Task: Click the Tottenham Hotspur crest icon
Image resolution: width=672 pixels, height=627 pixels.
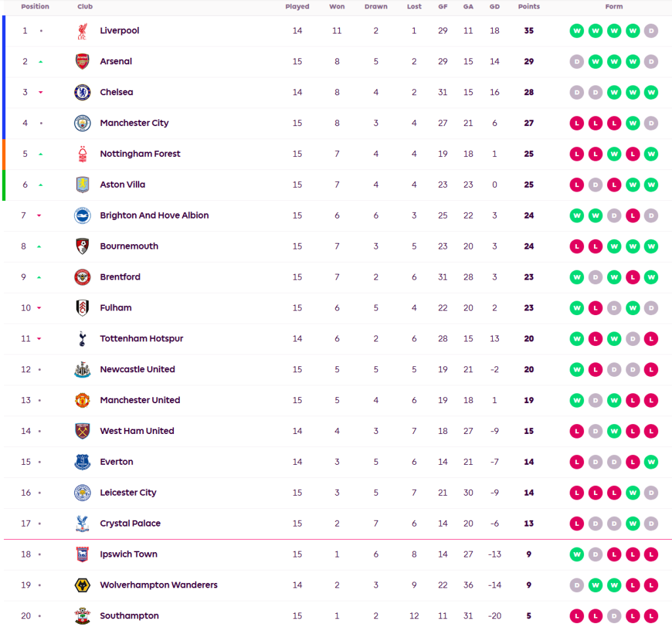Action: point(82,339)
